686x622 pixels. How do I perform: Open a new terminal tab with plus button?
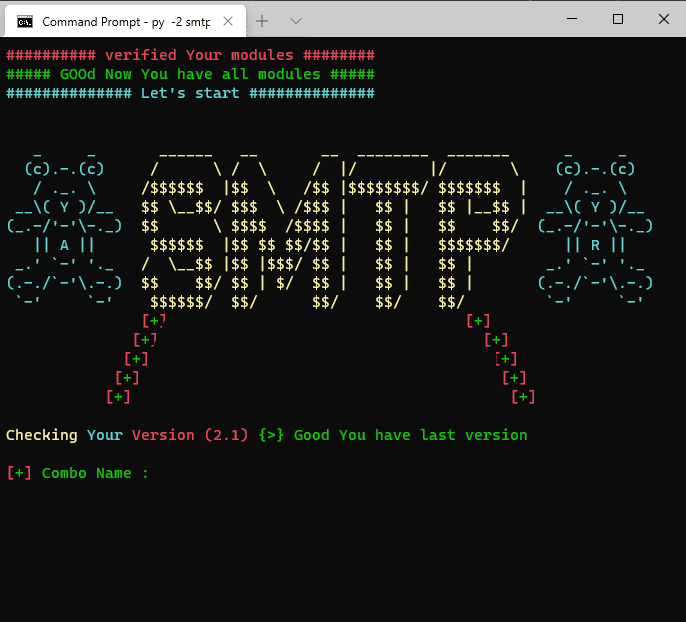pyautogui.click(x=262, y=21)
